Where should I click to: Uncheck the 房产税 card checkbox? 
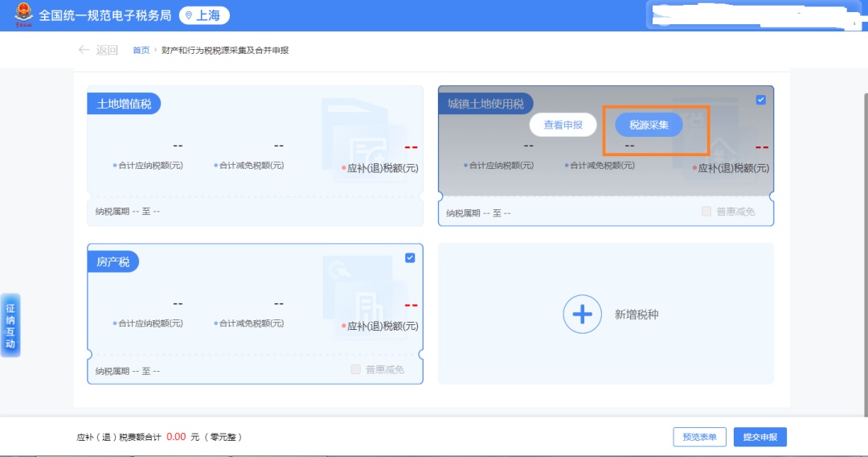[410, 257]
